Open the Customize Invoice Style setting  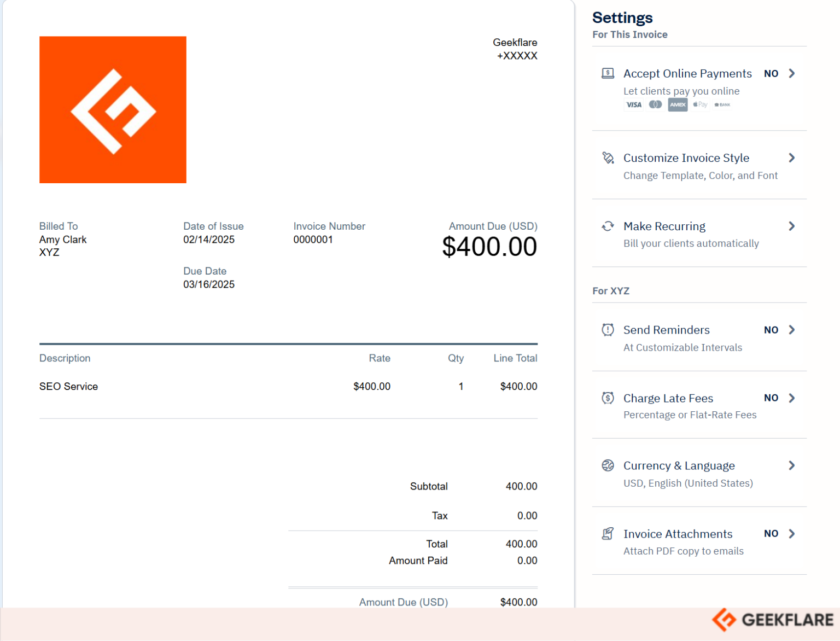[699, 165]
